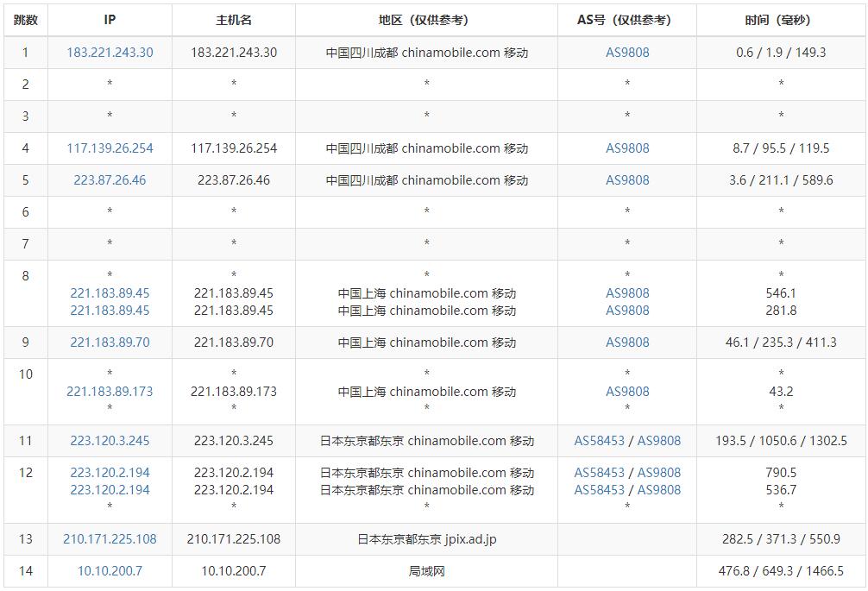This screenshot has height=591, width=868.
Task: Select hop number 2 in 跳数 column
Action: pyautogui.click(x=26, y=84)
